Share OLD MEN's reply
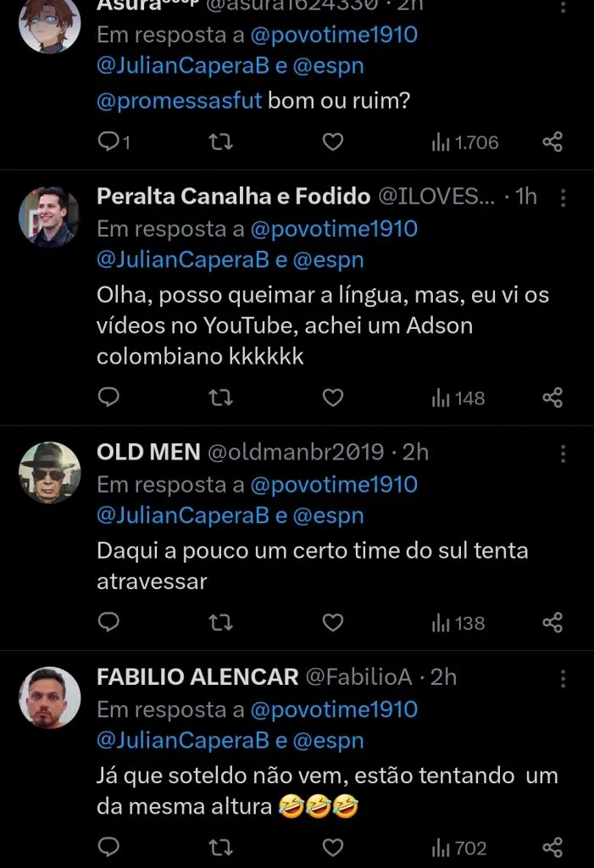This screenshot has height=868, width=594. (553, 622)
